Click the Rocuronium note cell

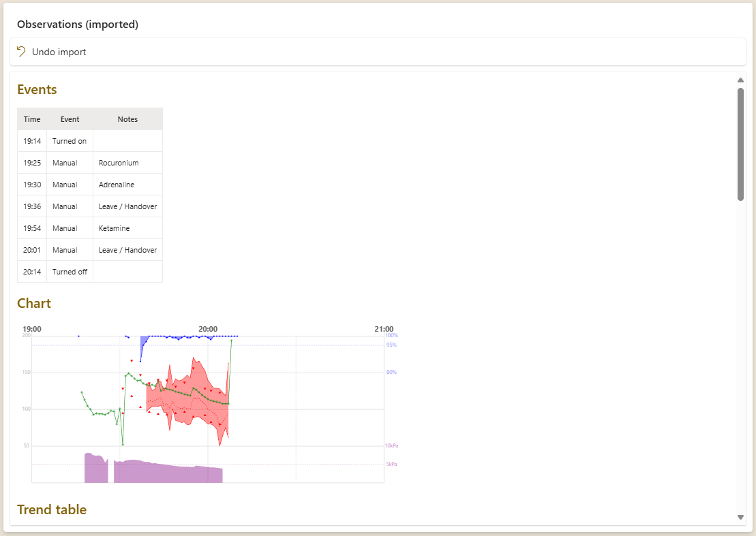pos(119,163)
